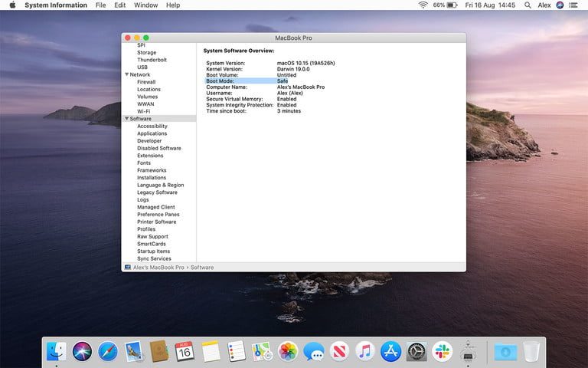Open Notification Center icon in menu bar
The width and height of the screenshot is (588, 368).
coord(573,5)
